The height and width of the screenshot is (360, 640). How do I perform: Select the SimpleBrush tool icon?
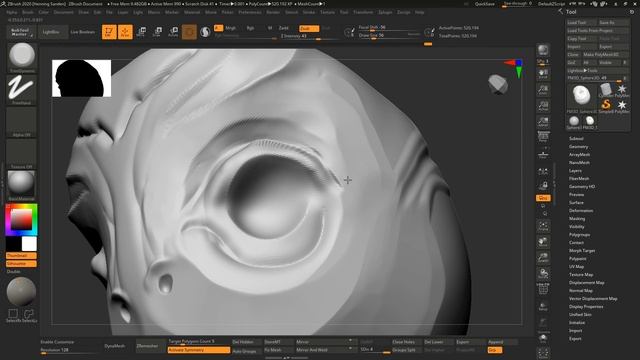[x=606, y=105]
